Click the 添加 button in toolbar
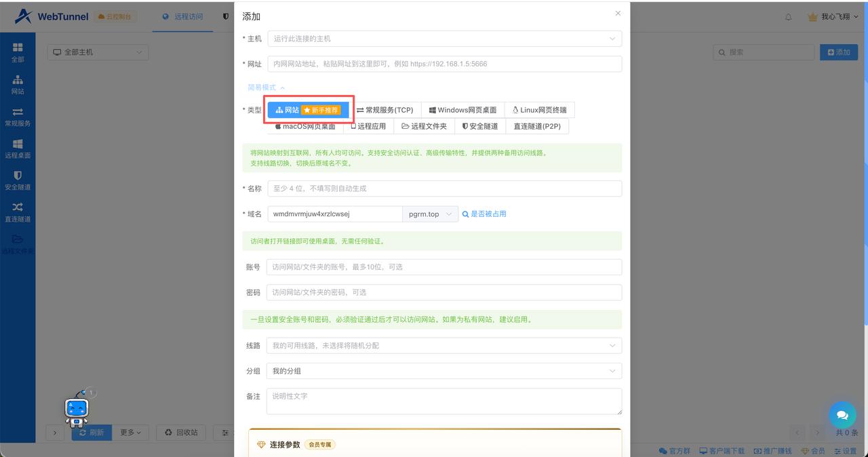The image size is (868, 457). tap(839, 52)
